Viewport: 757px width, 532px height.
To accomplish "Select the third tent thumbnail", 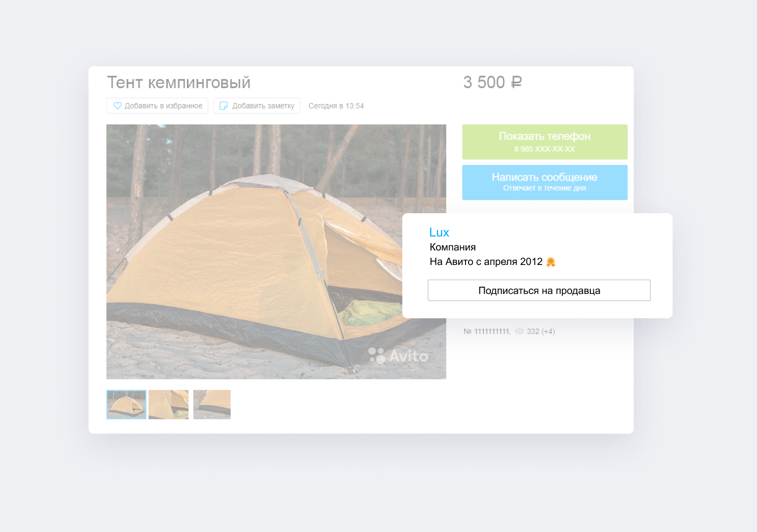I will tap(212, 404).
